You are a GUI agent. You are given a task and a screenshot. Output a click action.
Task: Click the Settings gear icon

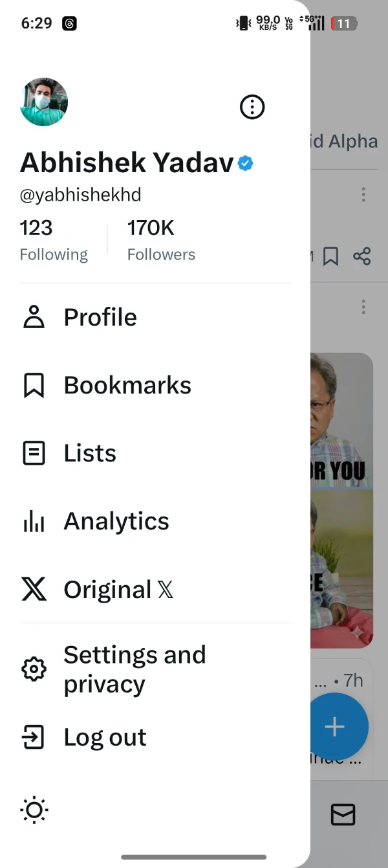[x=34, y=669]
